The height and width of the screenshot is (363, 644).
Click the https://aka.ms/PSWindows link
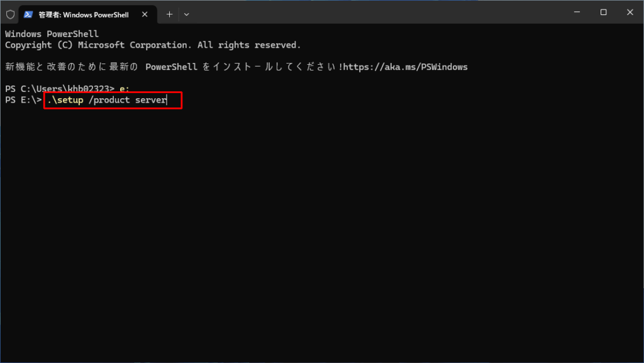pyautogui.click(x=406, y=67)
